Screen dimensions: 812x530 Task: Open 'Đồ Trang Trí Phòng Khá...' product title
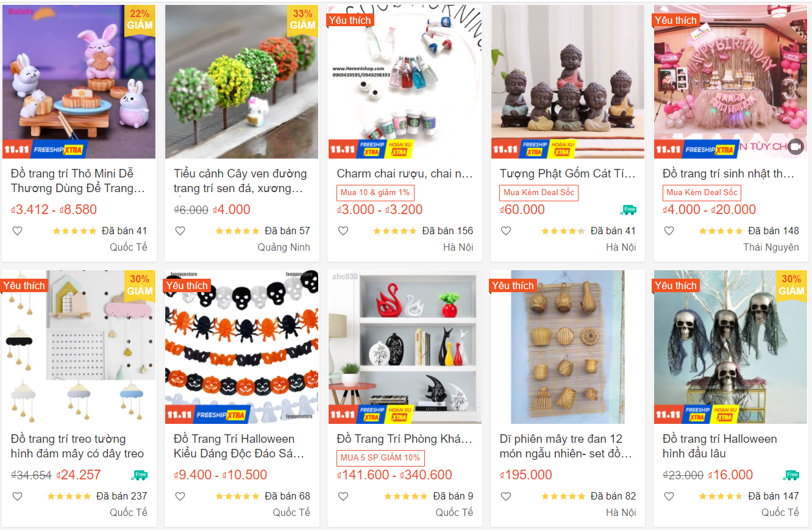tap(405, 439)
